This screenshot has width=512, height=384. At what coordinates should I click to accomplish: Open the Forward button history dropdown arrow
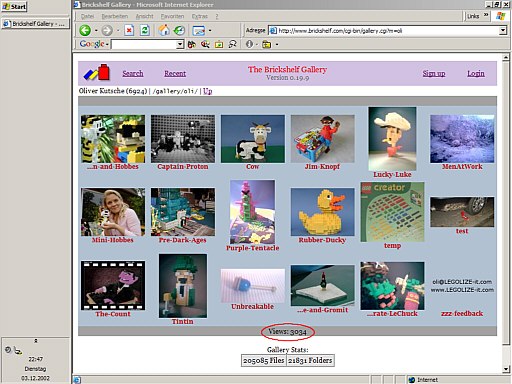[118, 31]
